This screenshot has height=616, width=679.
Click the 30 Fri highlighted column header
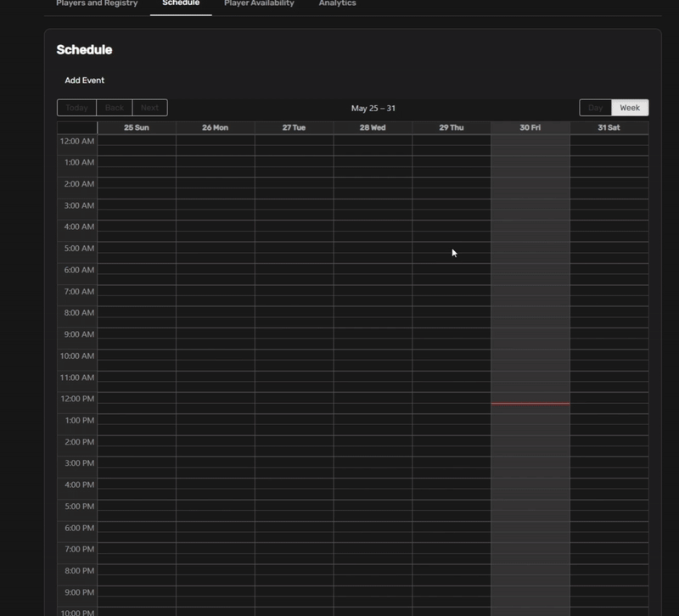(530, 127)
